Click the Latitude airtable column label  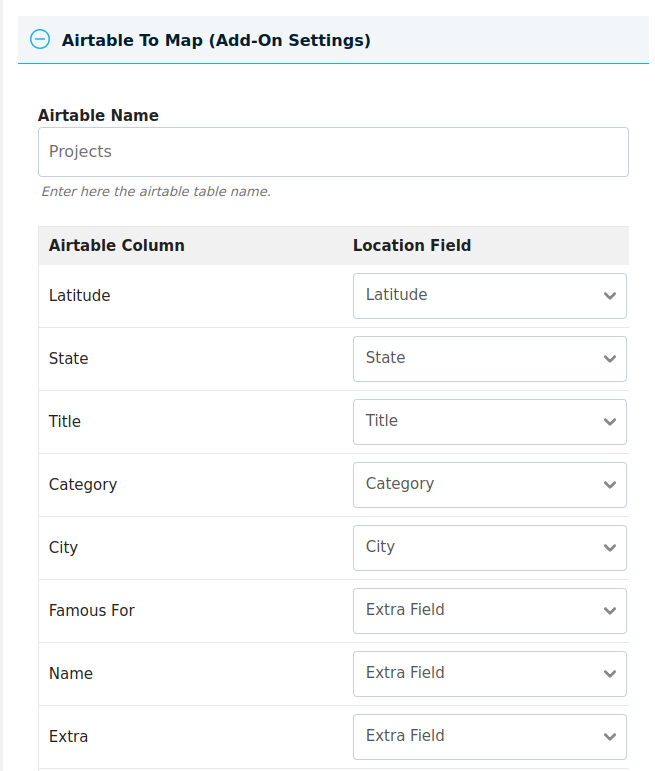80,296
